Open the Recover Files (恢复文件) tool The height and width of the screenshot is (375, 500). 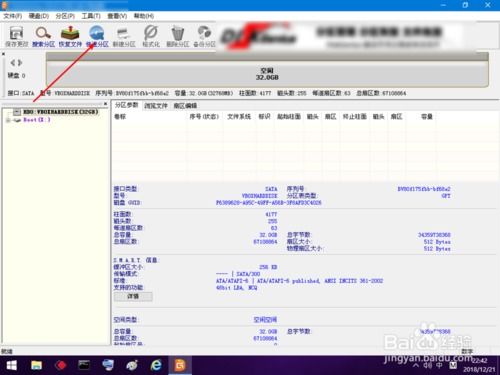pos(70,36)
